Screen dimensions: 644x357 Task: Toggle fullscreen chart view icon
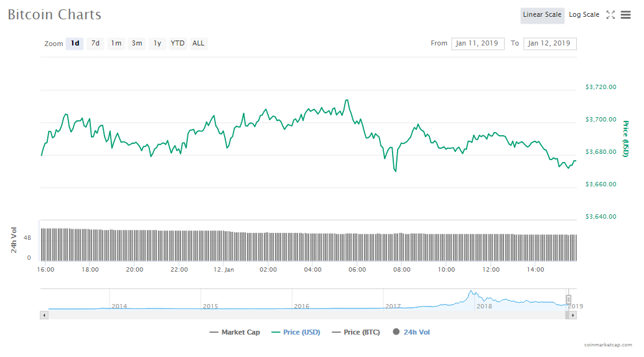pos(610,15)
